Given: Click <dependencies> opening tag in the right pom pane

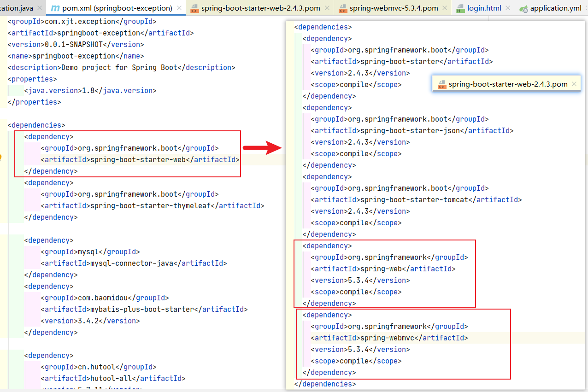Looking at the screenshot, I should pos(323,27).
